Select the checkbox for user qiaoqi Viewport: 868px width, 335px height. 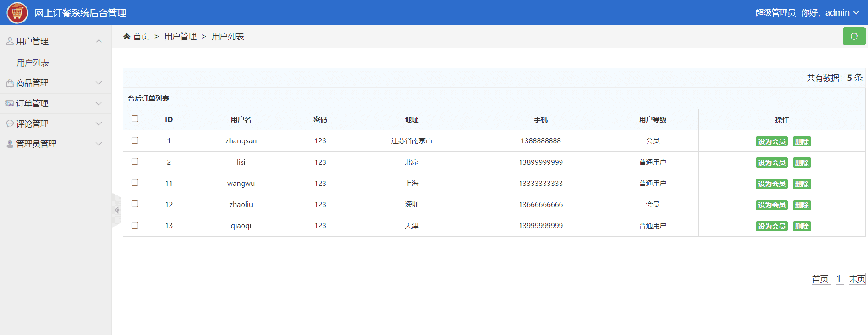135,225
